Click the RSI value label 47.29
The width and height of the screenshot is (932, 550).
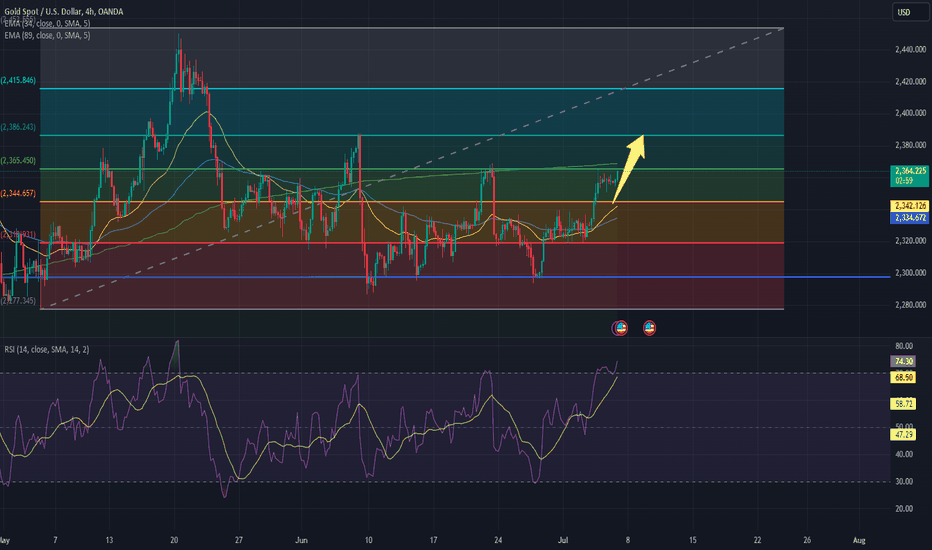coord(903,435)
